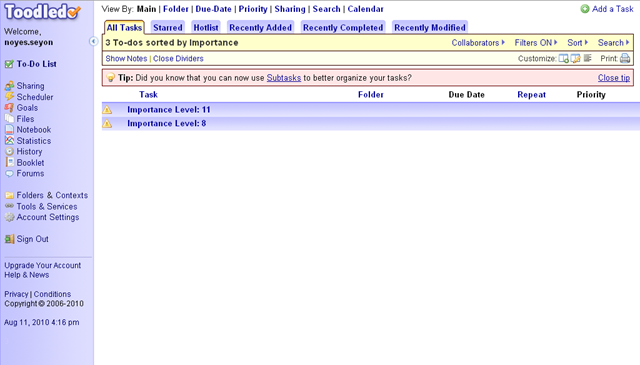This screenshot has height=365, width=640.
Task: Click the Notebook sidebar icon
Action: pyautogui.click(x=9, y=130)
